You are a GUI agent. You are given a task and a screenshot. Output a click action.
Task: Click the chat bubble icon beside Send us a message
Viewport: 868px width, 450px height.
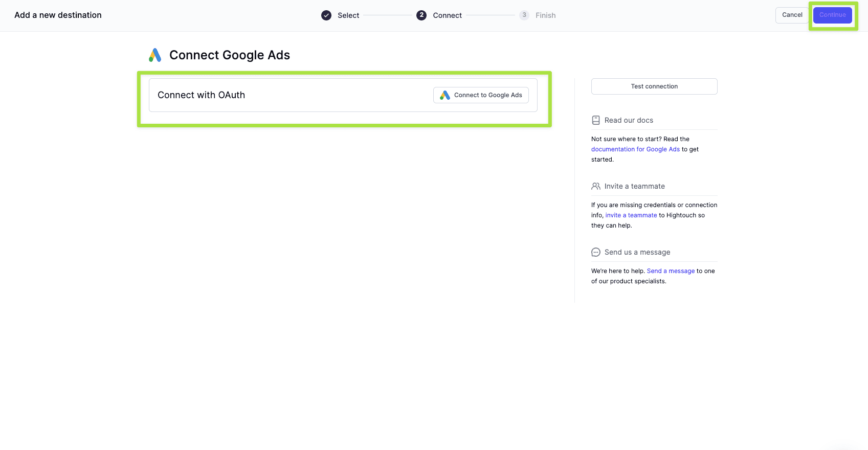pos(596,252)
